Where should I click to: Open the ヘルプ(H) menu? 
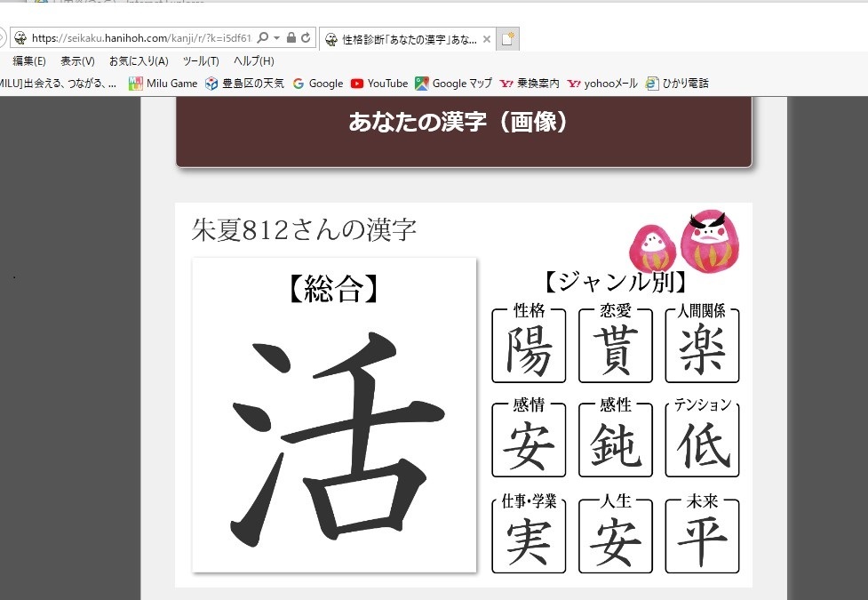coord(254,61)
